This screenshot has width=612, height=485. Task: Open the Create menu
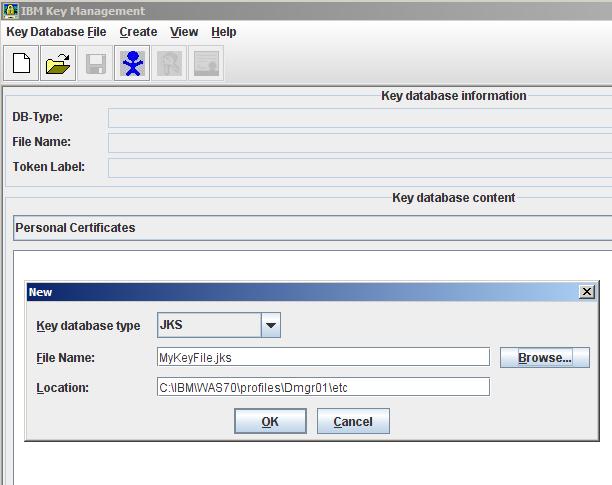point(139,32)
